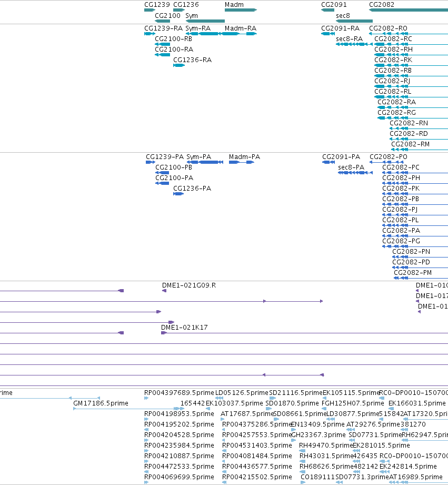Open the Madm-RA transcript label

241,28
